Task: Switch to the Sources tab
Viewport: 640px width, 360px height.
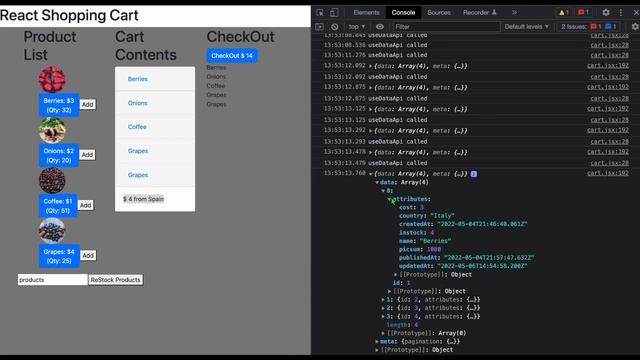Action: pos(439,13)
